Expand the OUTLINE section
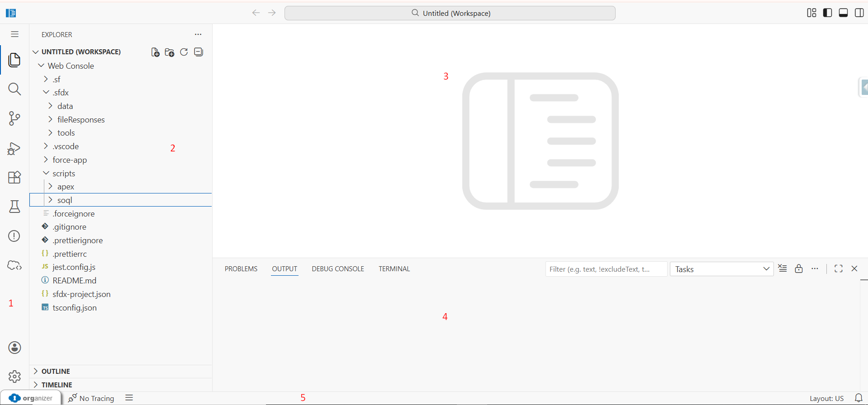The height and width of the screenshot is (405, 868). tap(121, 371)
